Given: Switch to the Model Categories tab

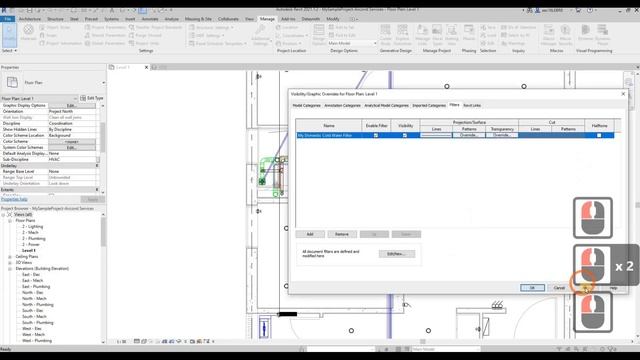Looking at the screenshot, I should point(307,105).
